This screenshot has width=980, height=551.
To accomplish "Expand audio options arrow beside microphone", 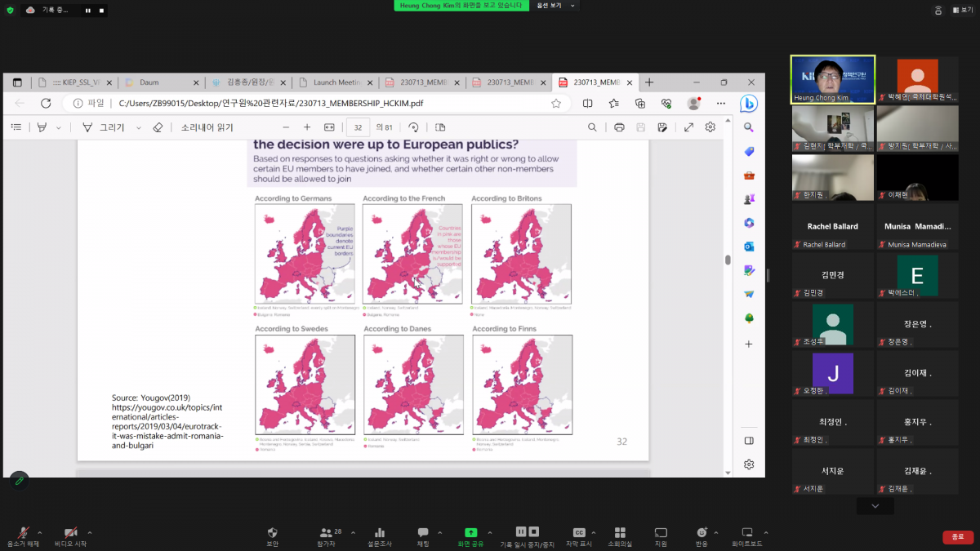I will [x=40, y=532].
